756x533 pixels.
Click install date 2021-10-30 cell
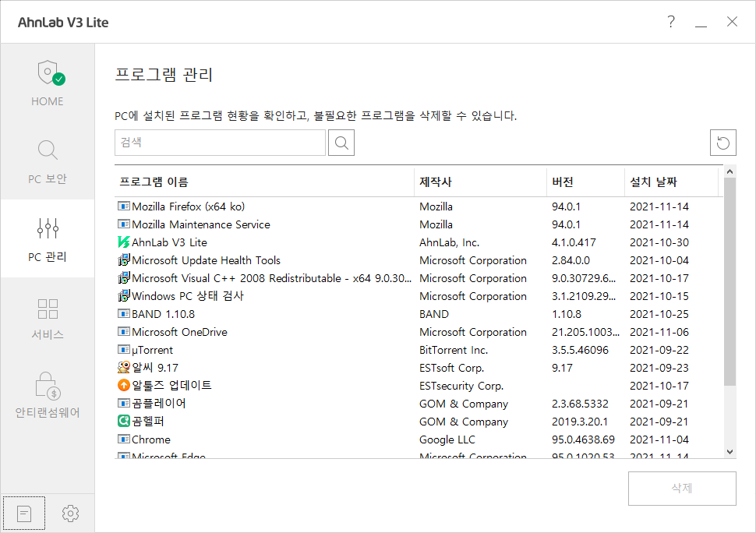point(659,242)
